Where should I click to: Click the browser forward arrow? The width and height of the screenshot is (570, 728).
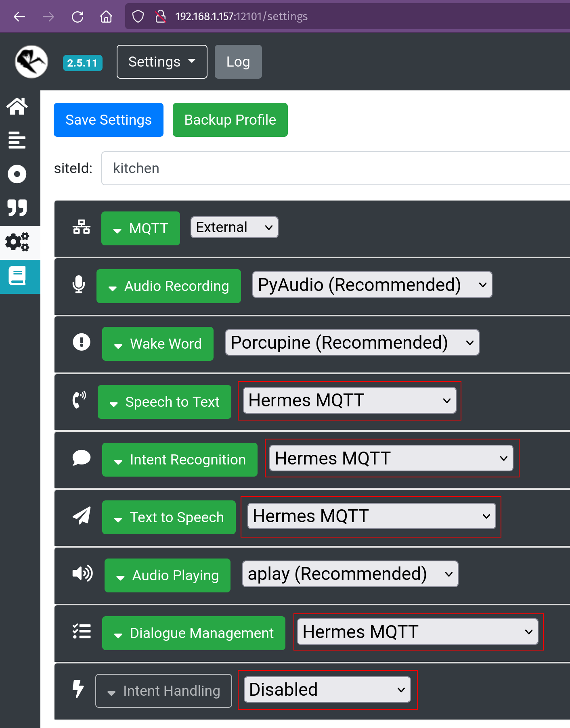pyautogui.click(x=48, y=17)
